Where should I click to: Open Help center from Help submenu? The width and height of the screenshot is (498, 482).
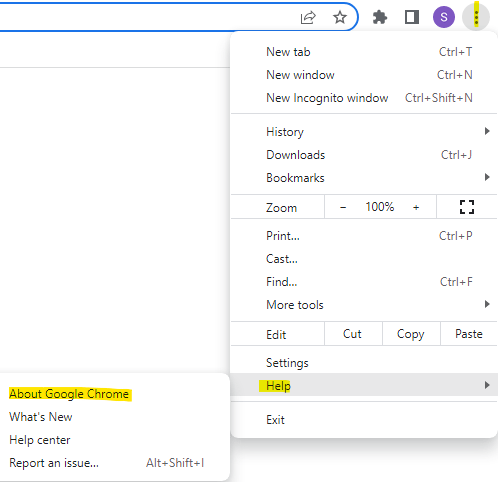click(x=40, y=440)
